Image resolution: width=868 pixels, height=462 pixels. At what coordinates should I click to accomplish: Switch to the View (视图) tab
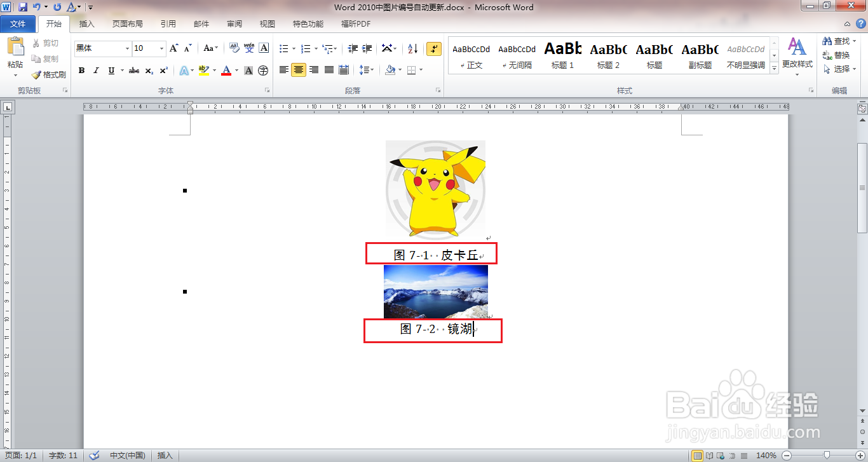pyautogui.click(x=268, y=24)
